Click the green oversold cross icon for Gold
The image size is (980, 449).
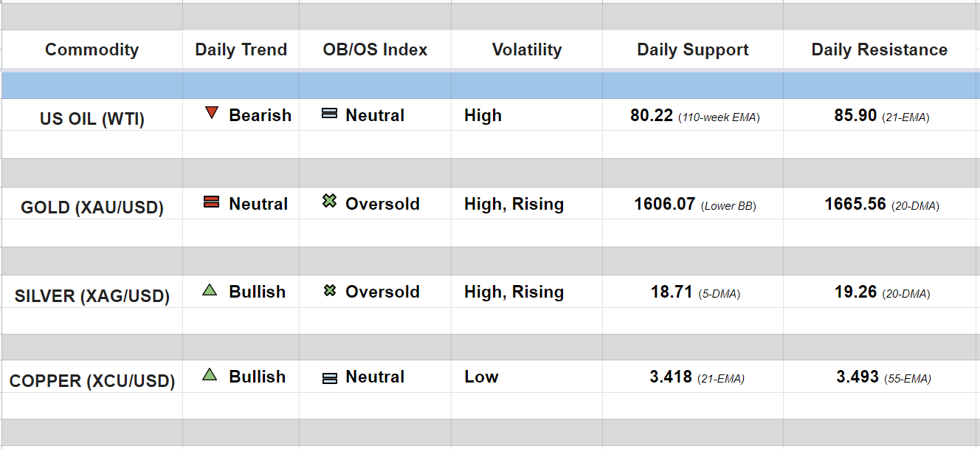[x=330, y=201]
